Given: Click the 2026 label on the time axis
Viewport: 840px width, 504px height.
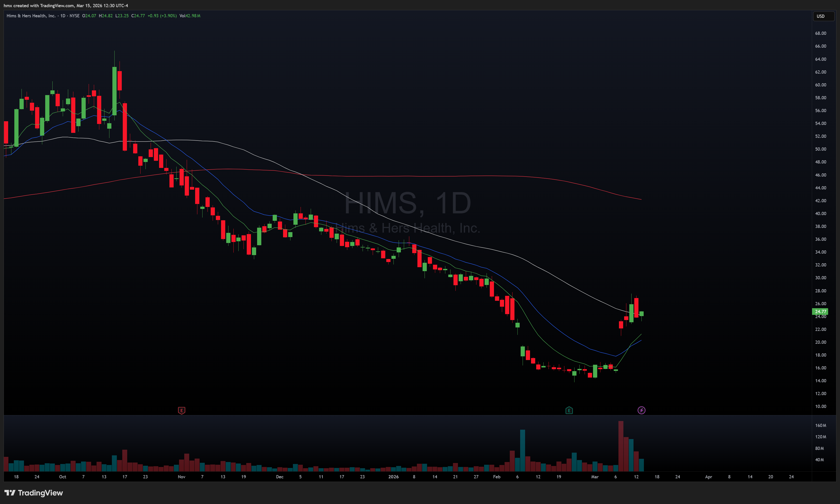Looking at the screenshot, I should click(393, 477).
